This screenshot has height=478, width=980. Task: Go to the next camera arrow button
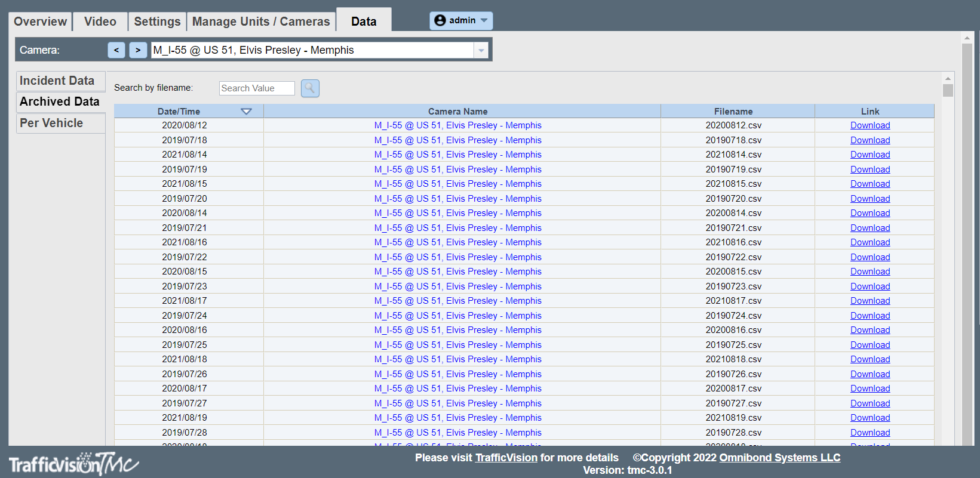[x=138, y=50]
